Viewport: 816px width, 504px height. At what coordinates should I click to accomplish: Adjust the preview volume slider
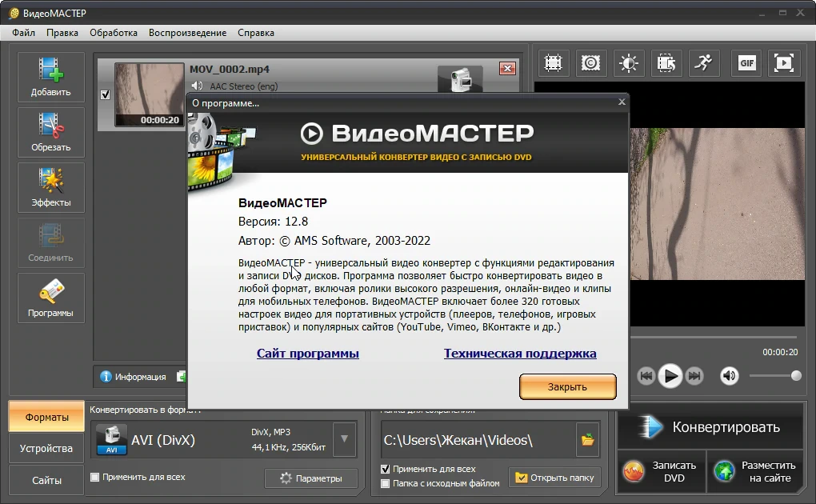point(775,375)
